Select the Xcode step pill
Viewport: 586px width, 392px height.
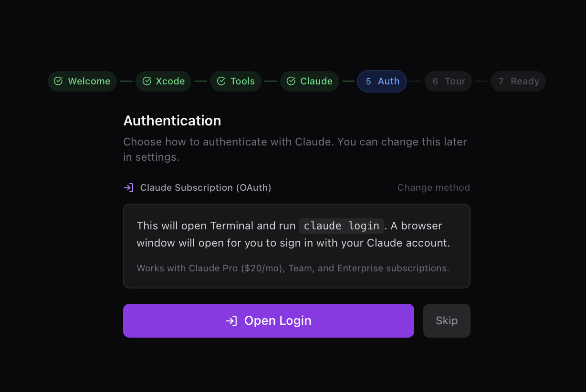coord(163,81)
